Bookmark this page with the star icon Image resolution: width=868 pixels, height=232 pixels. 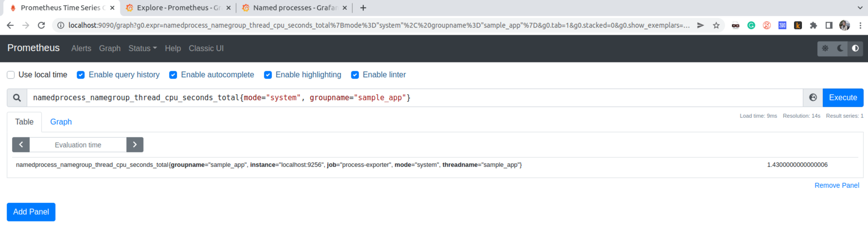(716, 25)
